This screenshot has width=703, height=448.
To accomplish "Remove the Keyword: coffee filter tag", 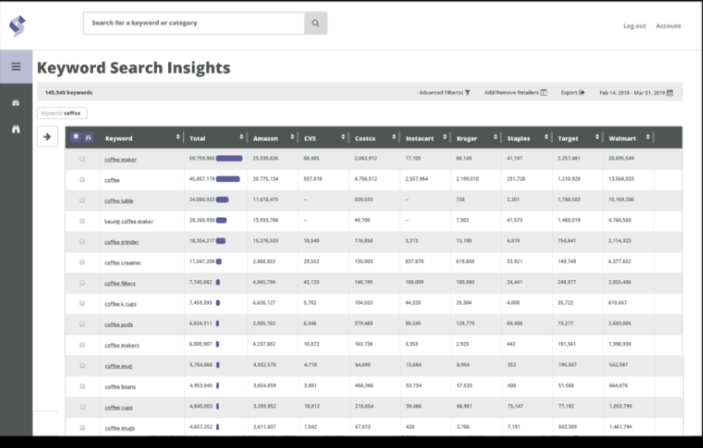I will (x=62, y=113).
